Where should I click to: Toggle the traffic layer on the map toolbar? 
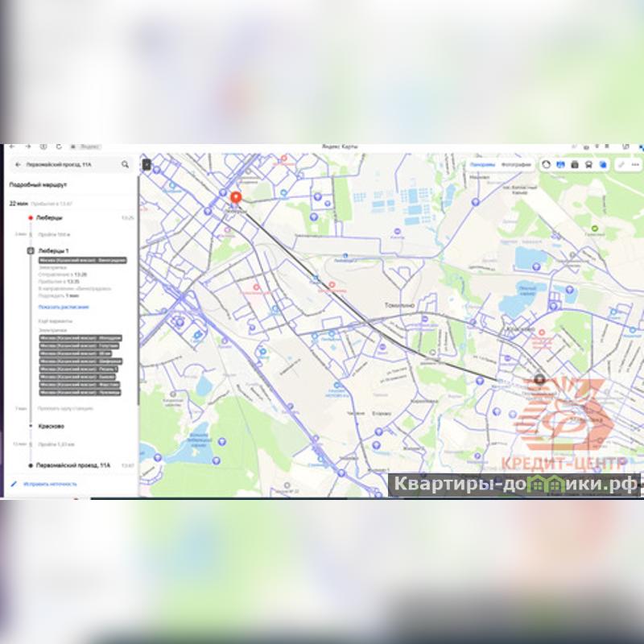coord(561,164)
